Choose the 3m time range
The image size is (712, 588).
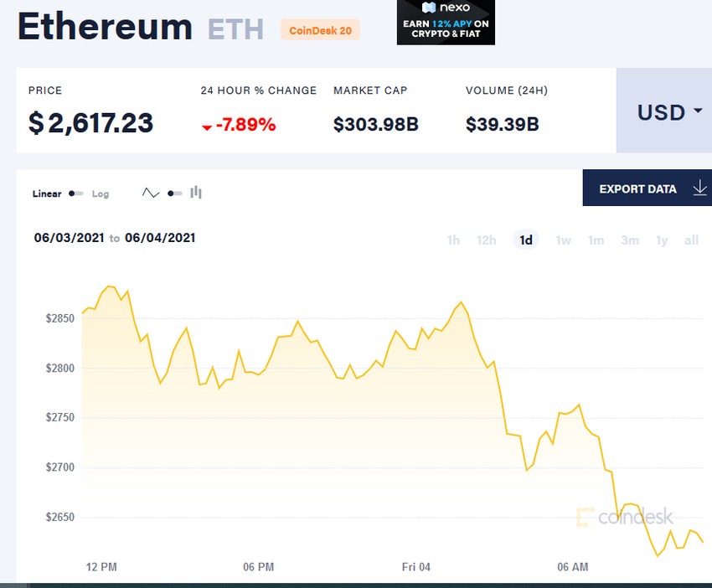click(630, 240)
